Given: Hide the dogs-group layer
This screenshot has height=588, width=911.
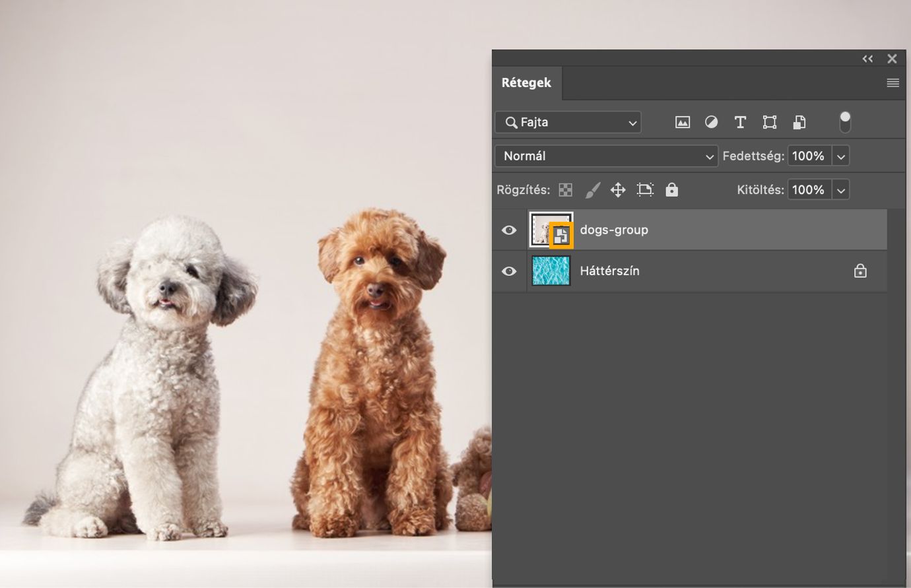Looking at the screenshot, I should (x=509, y=230).
